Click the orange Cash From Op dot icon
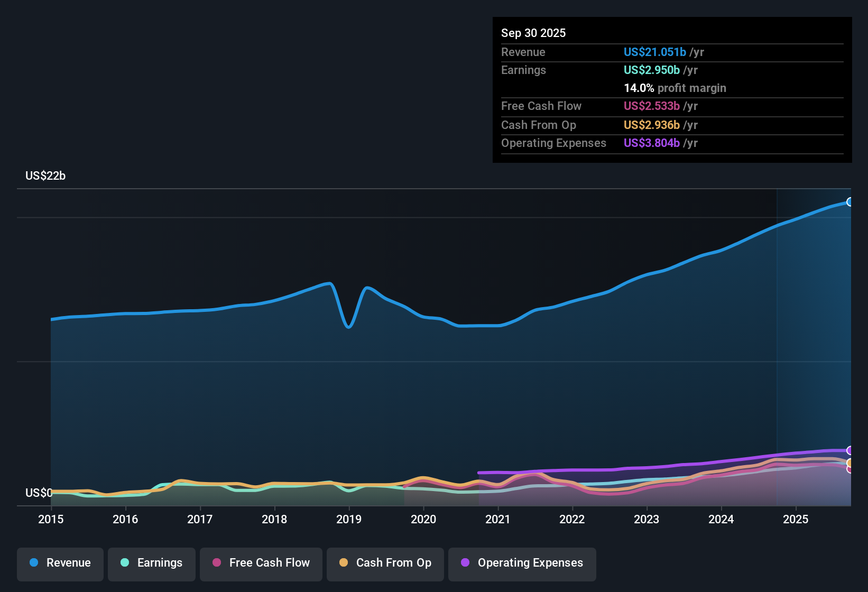Viewport: 868px width, 592px height. pos(344,563)
